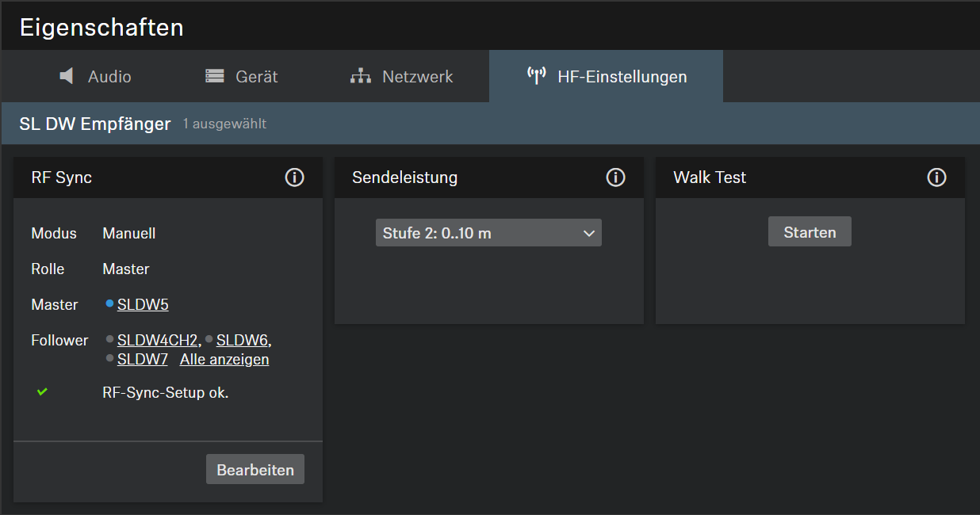The image size is (980, 515).
Task: Click the antenna icon on the HF-Einstellungen tab
Action: click(x=537, y=76)
